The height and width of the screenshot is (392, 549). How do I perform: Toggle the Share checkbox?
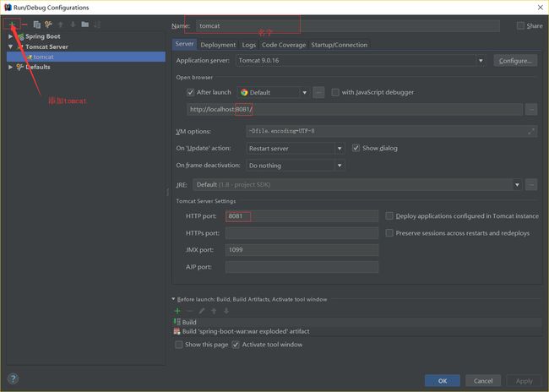coord(520,25)
